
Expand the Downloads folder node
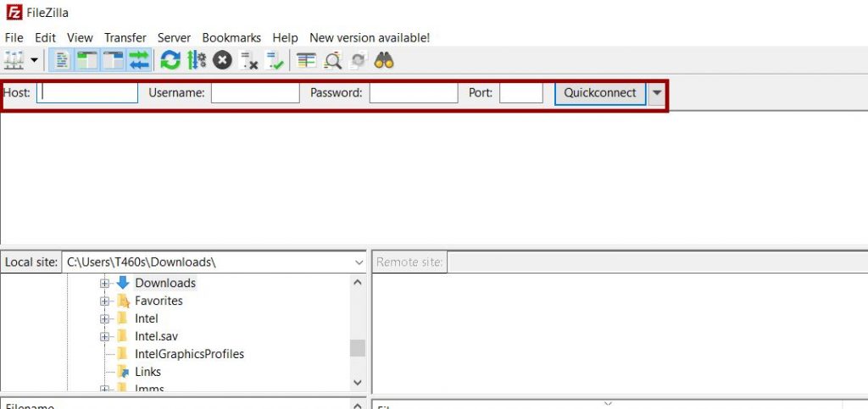pos(104,283)
